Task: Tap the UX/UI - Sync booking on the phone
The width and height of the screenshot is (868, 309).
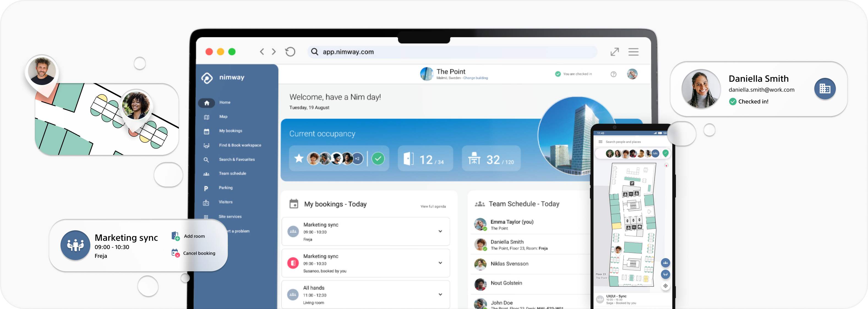Action: (x=632, y=299)
